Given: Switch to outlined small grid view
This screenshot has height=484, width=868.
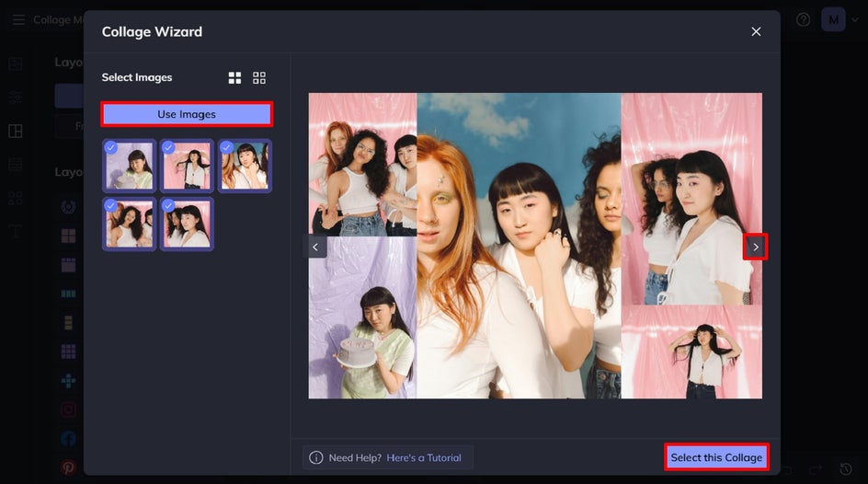Looking at the screenshot, I should click(x=259, y=77).
